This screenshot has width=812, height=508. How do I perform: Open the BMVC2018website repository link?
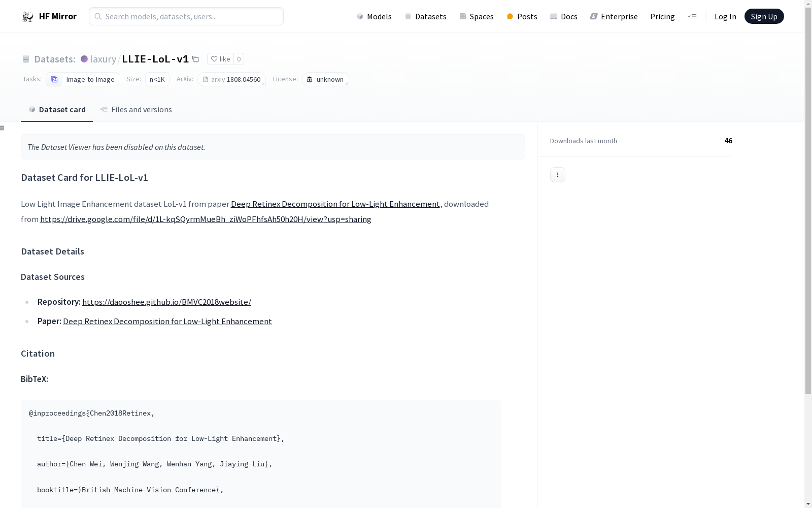(x=166, y=302)
